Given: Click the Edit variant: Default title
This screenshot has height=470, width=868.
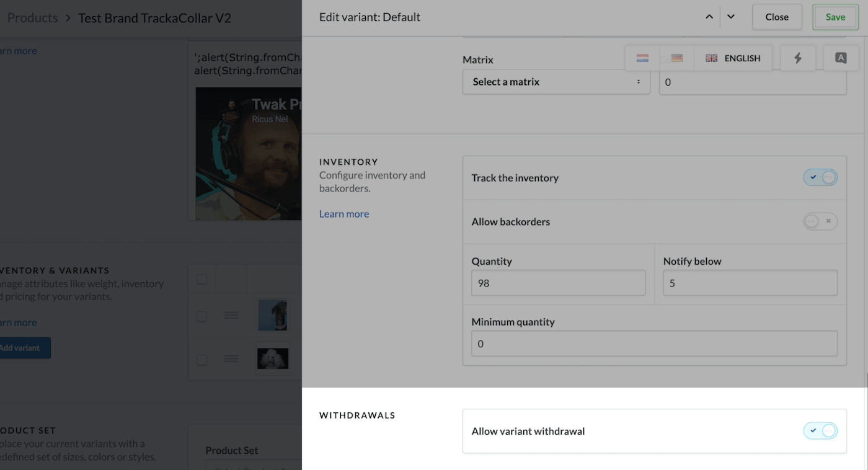Looking at the screenshot, I should coord(370,17).
